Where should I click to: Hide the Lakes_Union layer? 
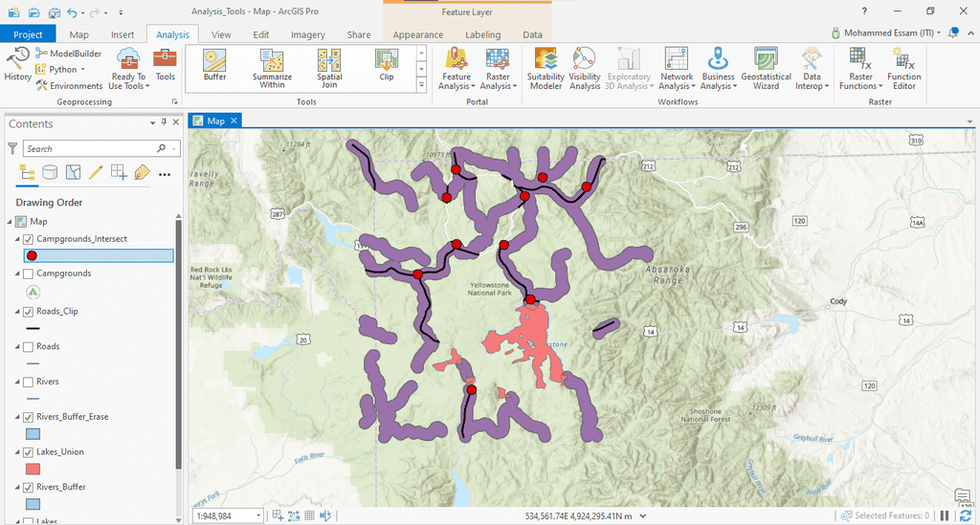pyautogui.click(x=28, y=452)
